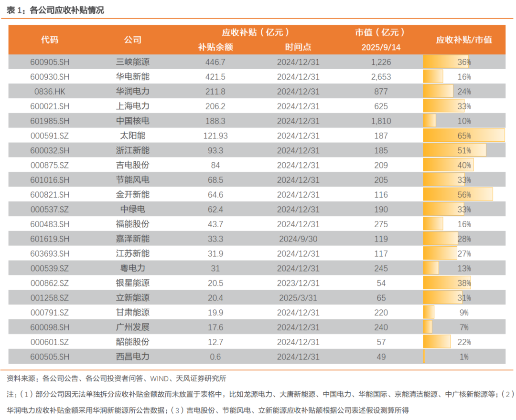The image size is (516, 420).
Task: Select company name 中绿电
Action: click(x=133, y=210)
